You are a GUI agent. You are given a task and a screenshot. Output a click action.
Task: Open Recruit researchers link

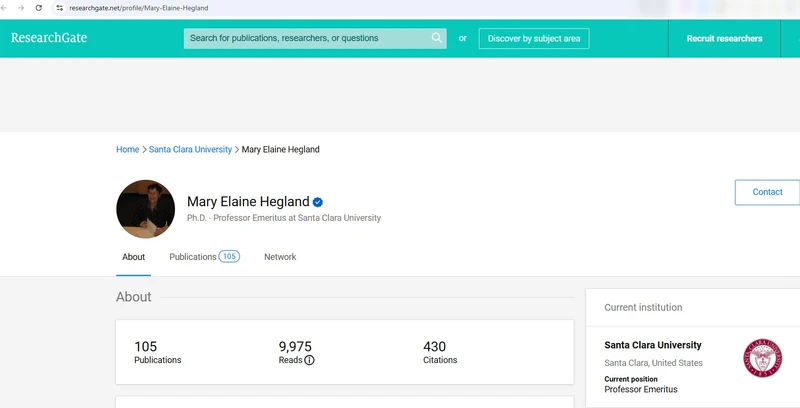pyautogui.click(x=724, y=39)
